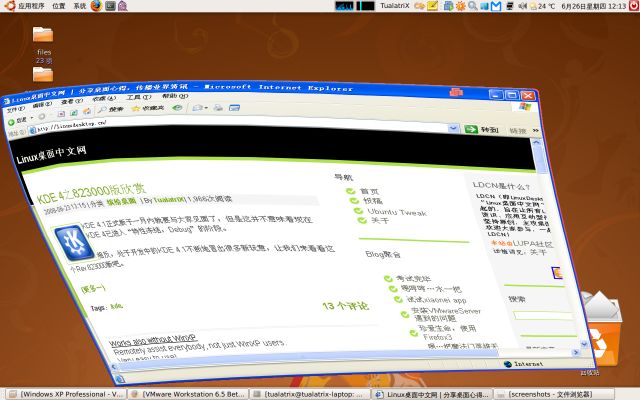Open the address bar dropdown arrow
The image size is (640, 400).
tap(453, 128)
